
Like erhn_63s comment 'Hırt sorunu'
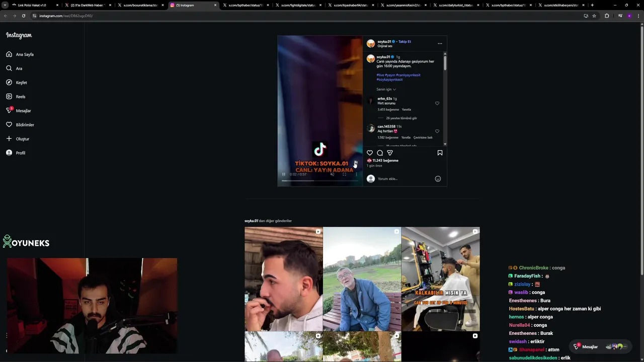437,103
